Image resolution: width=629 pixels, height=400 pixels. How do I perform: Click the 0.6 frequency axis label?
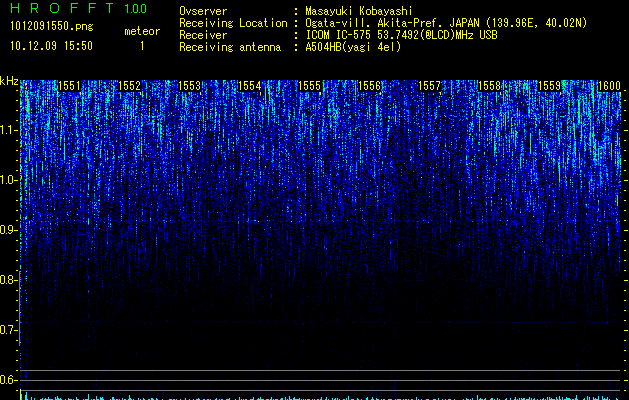click(9, 380)
